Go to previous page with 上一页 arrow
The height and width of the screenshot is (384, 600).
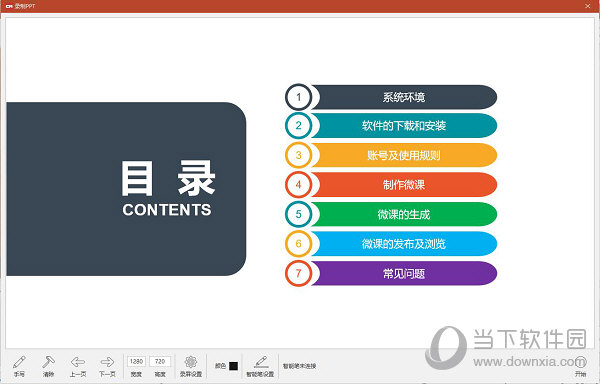click(78, 366)
